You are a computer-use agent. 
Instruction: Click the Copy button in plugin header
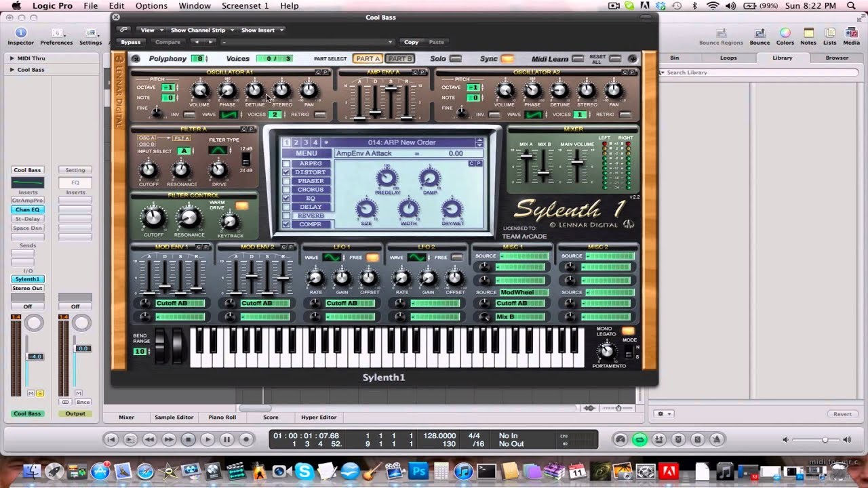411,42
